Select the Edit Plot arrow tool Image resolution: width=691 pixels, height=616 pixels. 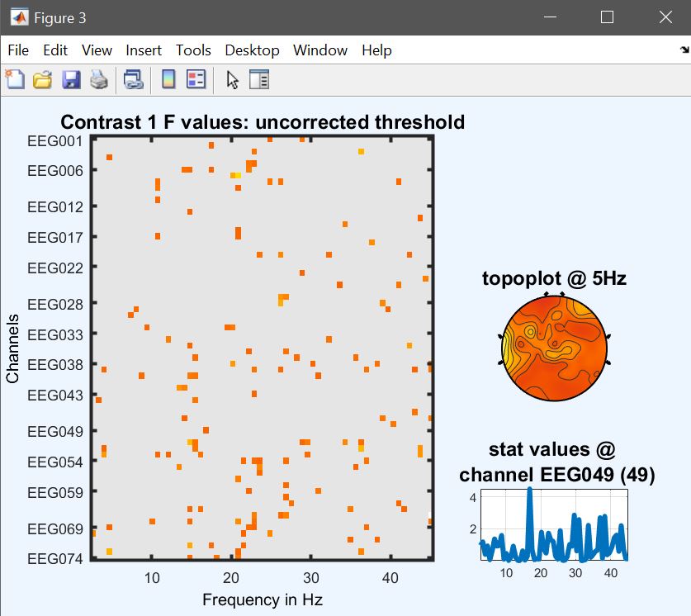pyautogui.click(x=232, y=80)
